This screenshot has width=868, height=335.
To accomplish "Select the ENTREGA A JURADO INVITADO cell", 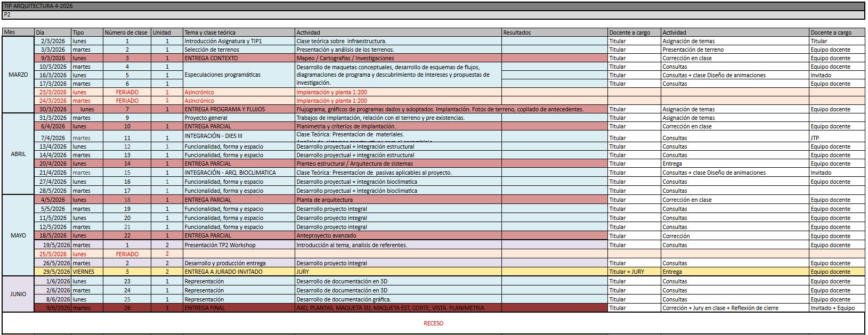I will pos(239,272).
